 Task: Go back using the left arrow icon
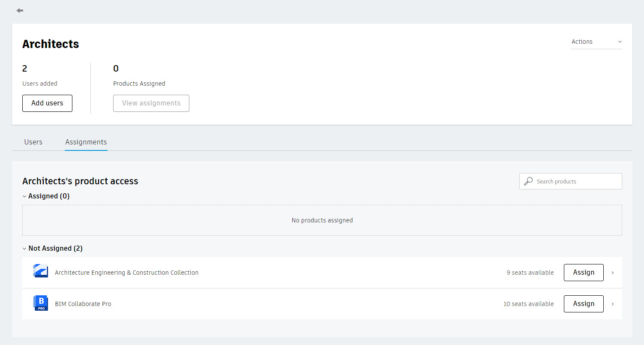click(20, 11)
